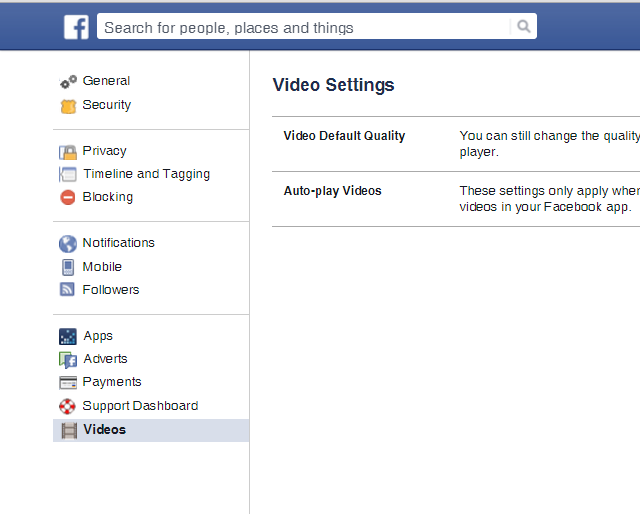Go to Apps settings
640x514 pixels.
(98, 336)
